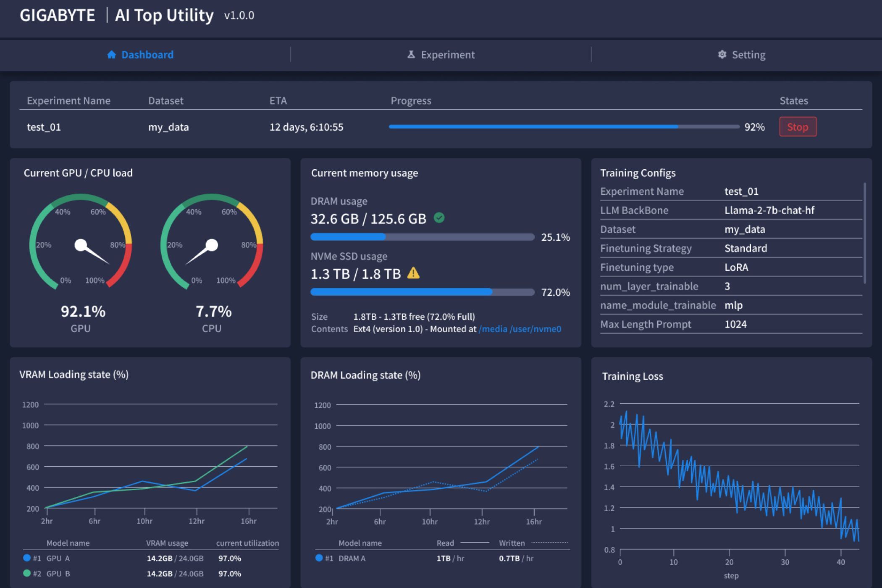
Task: Click the VRAM Loading state (%) title
Action: pos(74,374)
